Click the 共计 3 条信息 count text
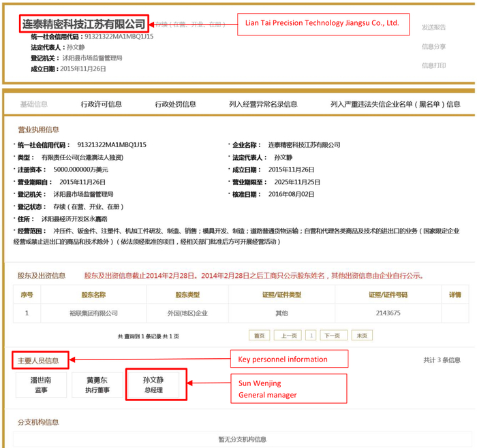This screenshot has height=448, width=477. pos(442,360)
